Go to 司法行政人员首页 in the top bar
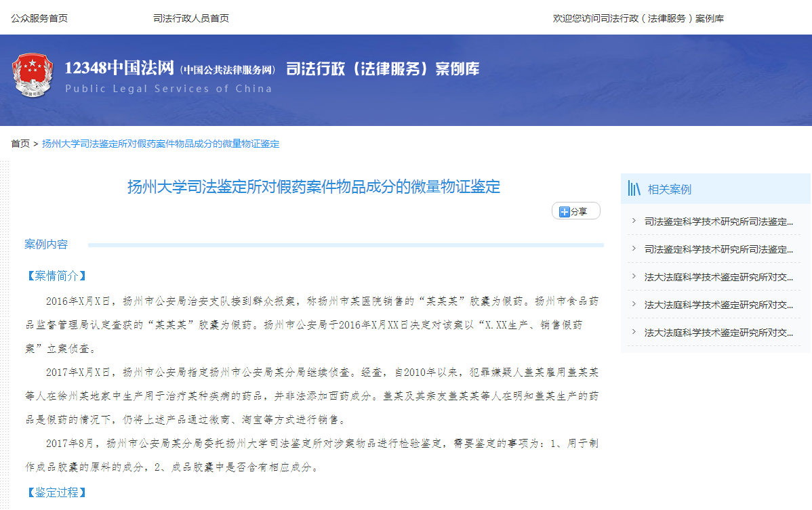This screenshot has width=812, height=510. (x=191, y=18)
